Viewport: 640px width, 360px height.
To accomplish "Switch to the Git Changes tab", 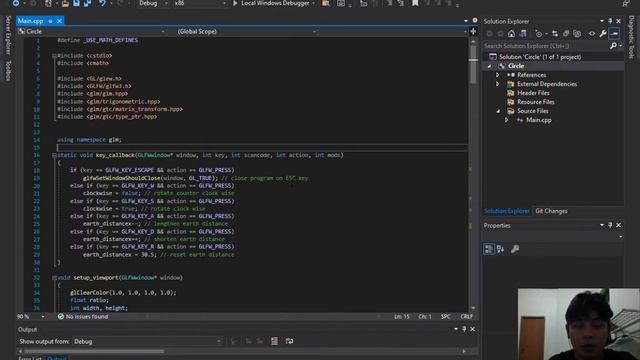I will pyautogui.click(x=551, y=211).
